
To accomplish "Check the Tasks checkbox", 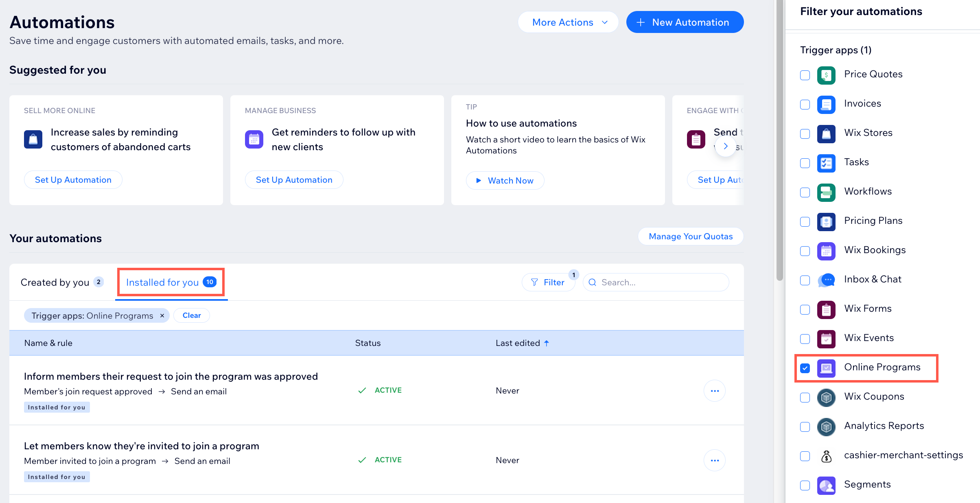I will (805, 163).
